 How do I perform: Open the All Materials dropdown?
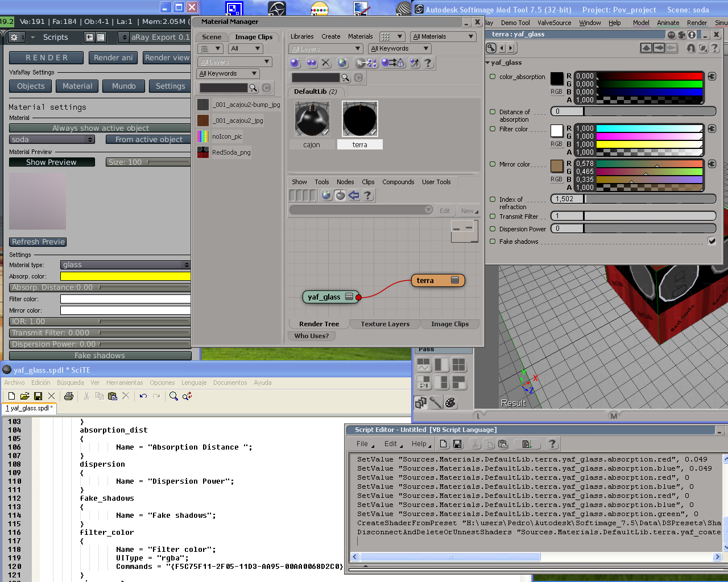tap(443, 36)
